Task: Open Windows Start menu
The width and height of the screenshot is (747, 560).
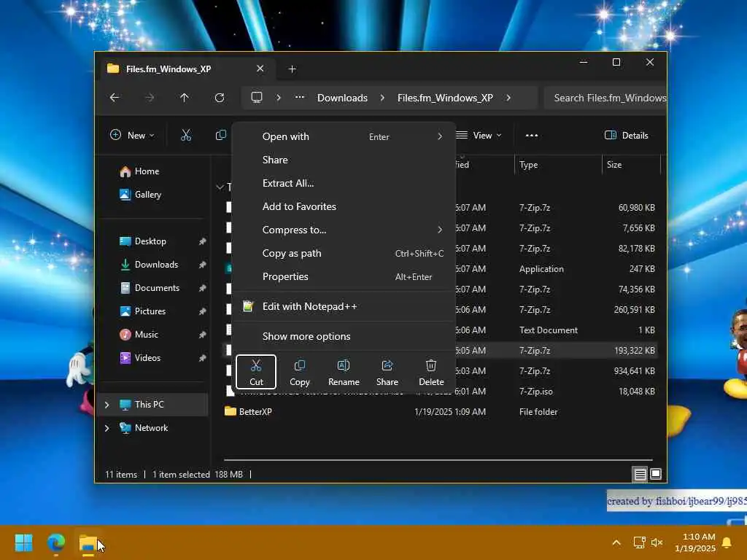Action: click(x=24, y=542)
